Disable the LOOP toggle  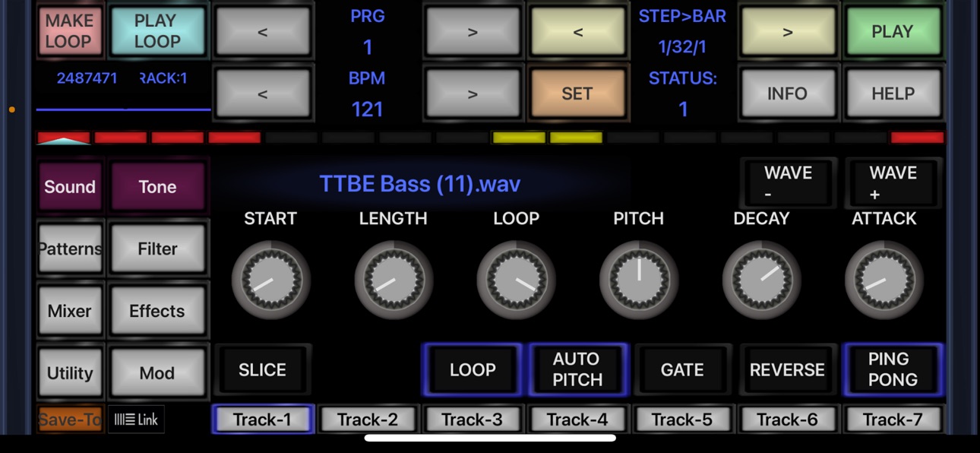pyautogui.click(x=473, y=369)
